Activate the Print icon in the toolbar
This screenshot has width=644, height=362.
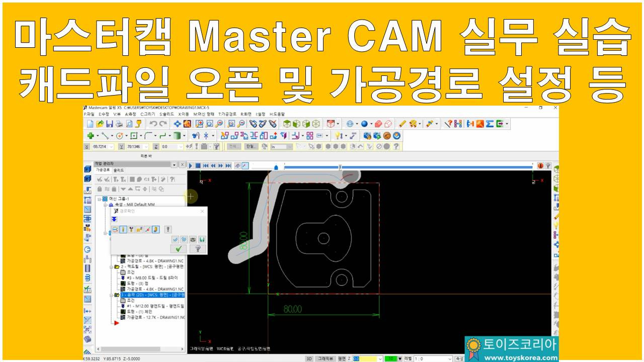coord(119,124)
